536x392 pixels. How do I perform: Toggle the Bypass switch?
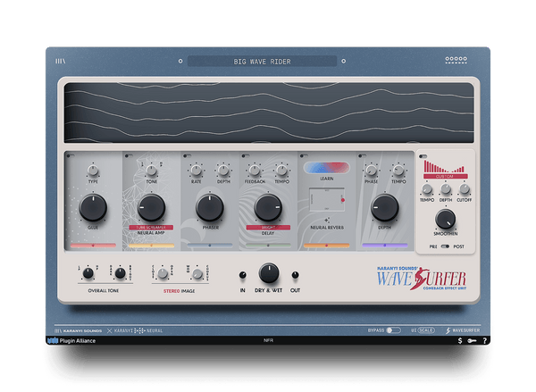[394, 329]
